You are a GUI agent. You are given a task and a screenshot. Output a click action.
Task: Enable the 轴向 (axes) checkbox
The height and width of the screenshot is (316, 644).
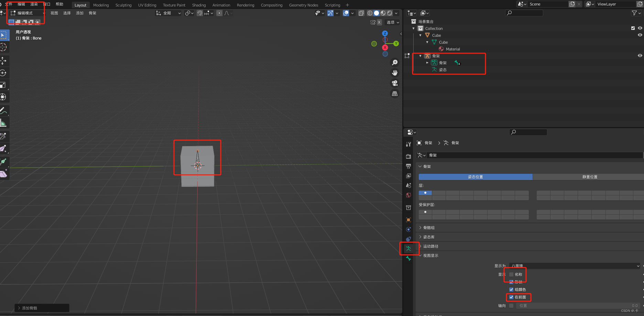tap(511, 306)
